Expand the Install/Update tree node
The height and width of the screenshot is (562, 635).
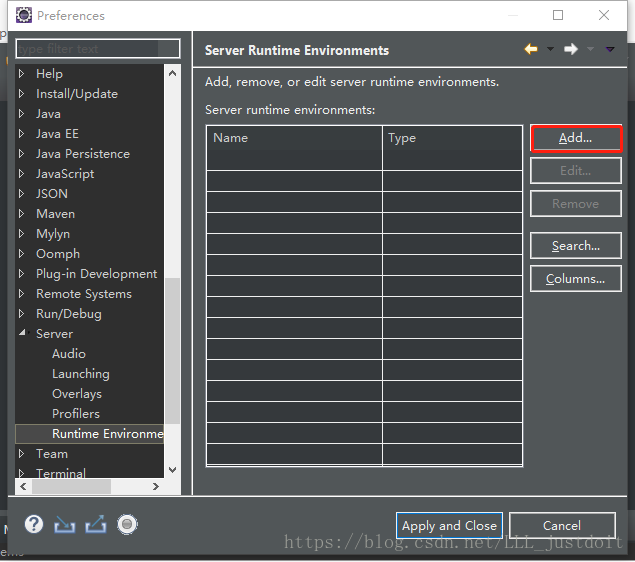click(21, 94)
